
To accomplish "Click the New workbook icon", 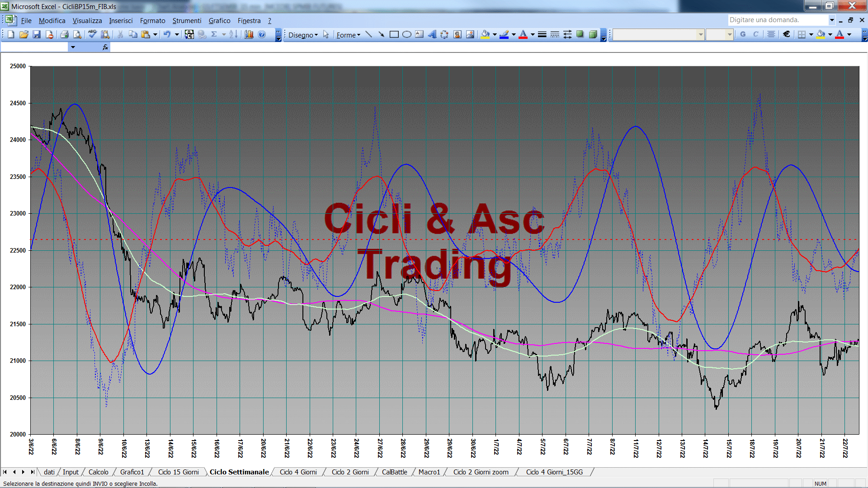I will pos(11,34).
